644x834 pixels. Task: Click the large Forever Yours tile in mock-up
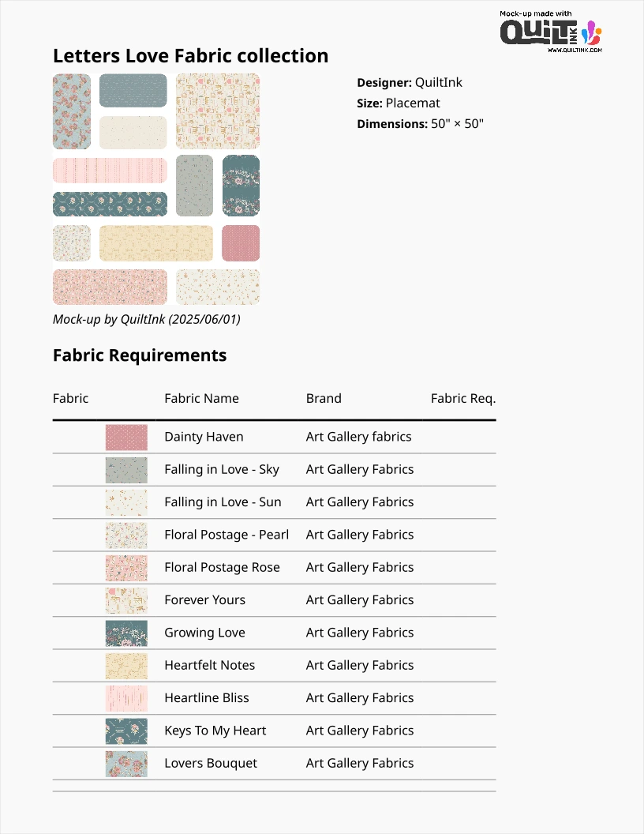pyautogui.click(x=218, y=111)
